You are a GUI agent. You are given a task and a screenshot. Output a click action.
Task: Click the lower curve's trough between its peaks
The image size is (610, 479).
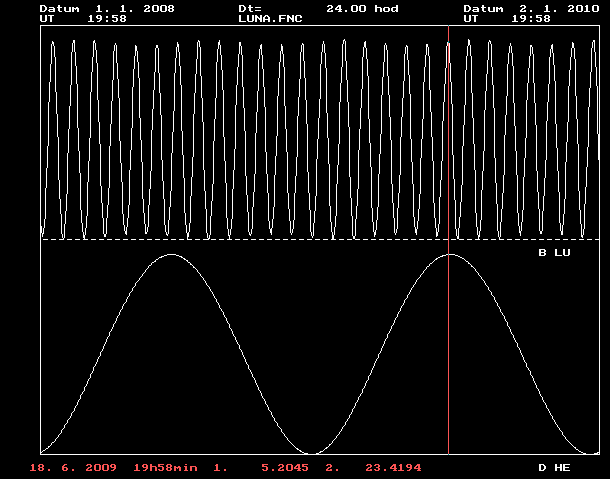313,452
